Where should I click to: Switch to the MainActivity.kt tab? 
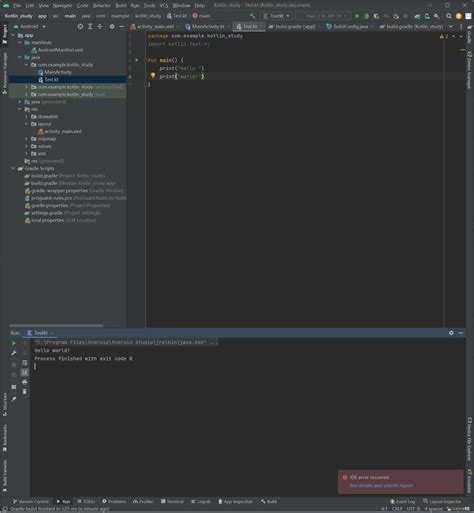pos(205,26)
